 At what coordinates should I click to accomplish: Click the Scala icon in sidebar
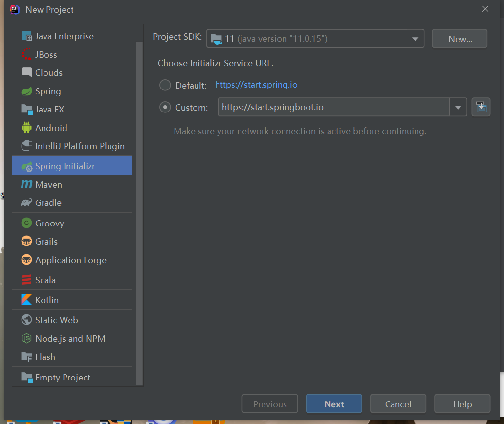[x=27, y=280]
